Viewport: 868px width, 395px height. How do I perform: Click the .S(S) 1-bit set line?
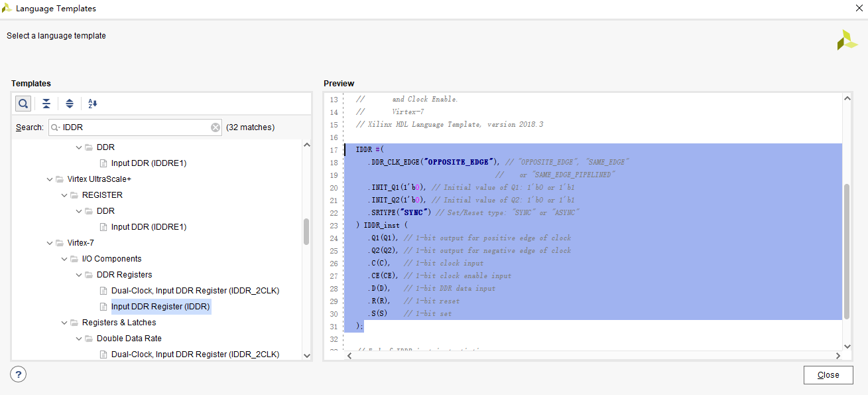pos(410,314)
